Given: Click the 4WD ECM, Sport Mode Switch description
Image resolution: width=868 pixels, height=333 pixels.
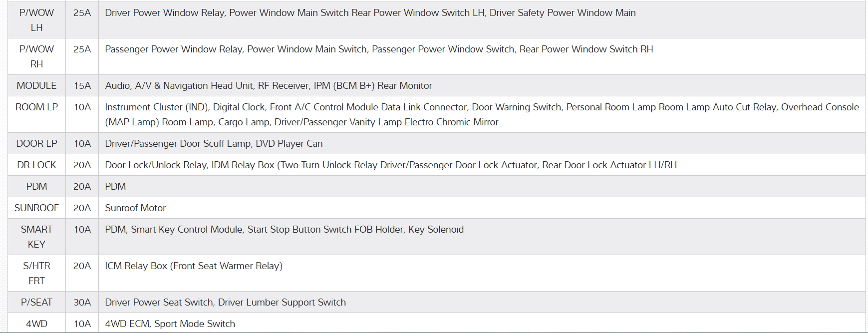Looking at the screenshot, I should coord(170,324).
